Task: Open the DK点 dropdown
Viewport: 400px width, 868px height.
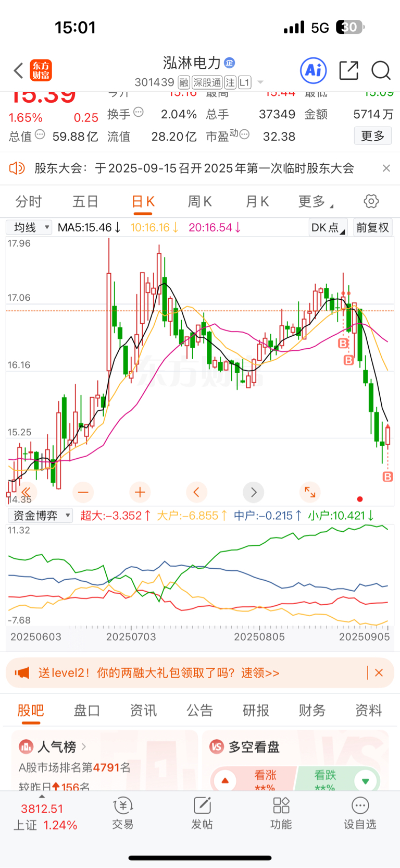Action: click(328, 227)
